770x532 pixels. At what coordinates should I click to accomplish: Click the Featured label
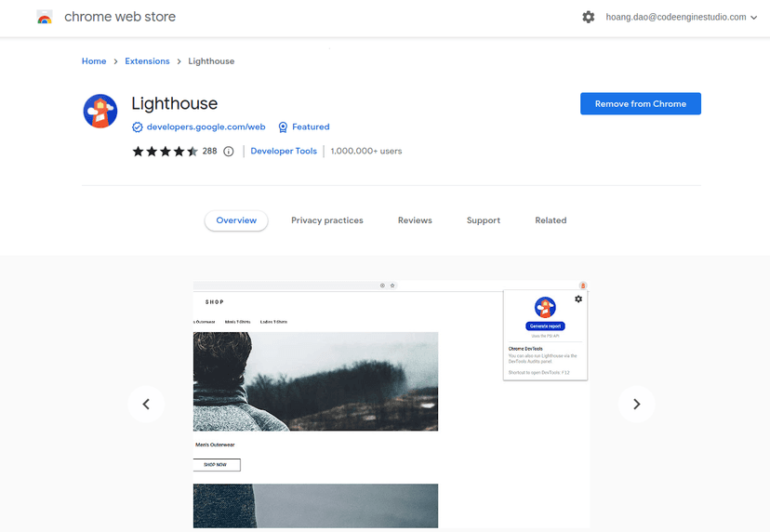click(x=311, y=126)
